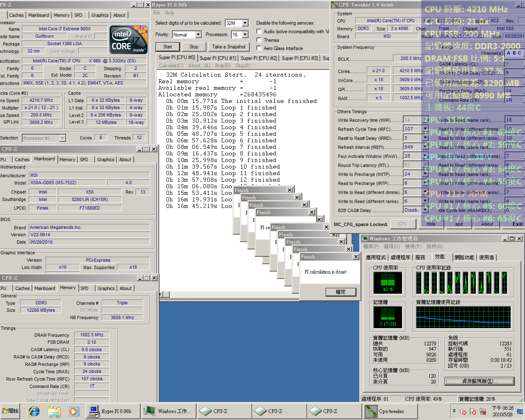Click About button in CPU-Tweaker
This screenshot has width=525, height=420.
coord(487,224)
